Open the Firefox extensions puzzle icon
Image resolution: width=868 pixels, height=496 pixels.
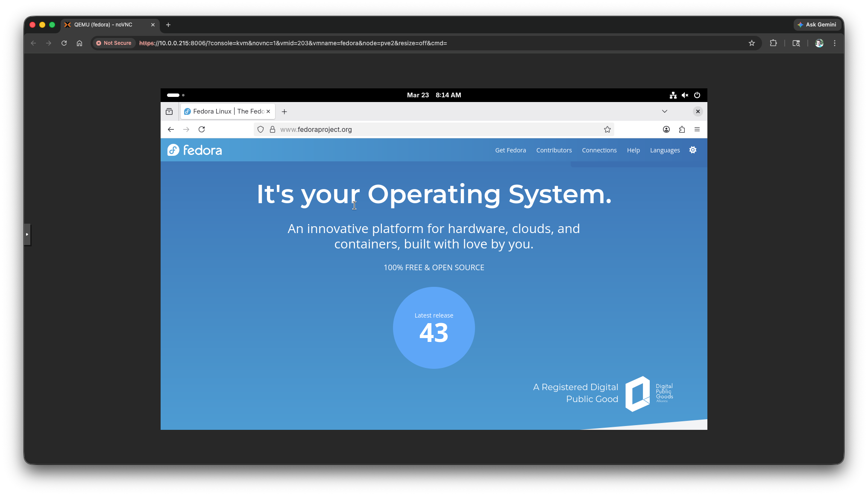pyautogui.click(x=682, y=129)
